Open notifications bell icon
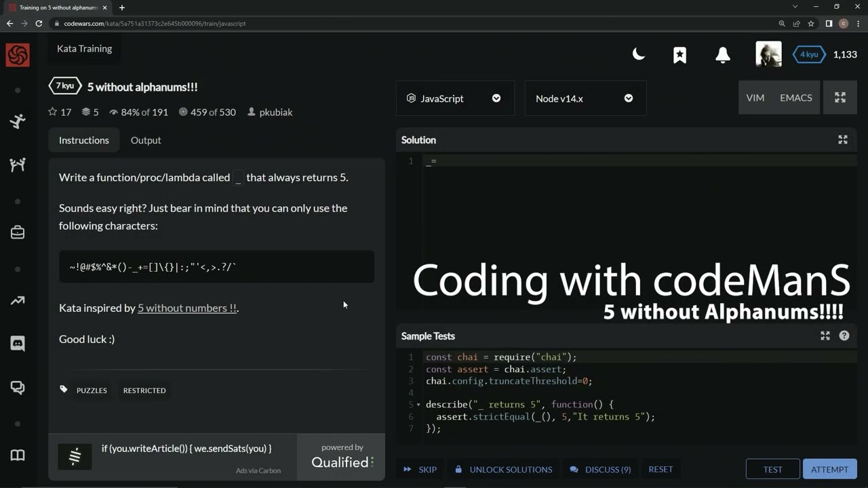 pyautogui.click(x=723, y=55)
